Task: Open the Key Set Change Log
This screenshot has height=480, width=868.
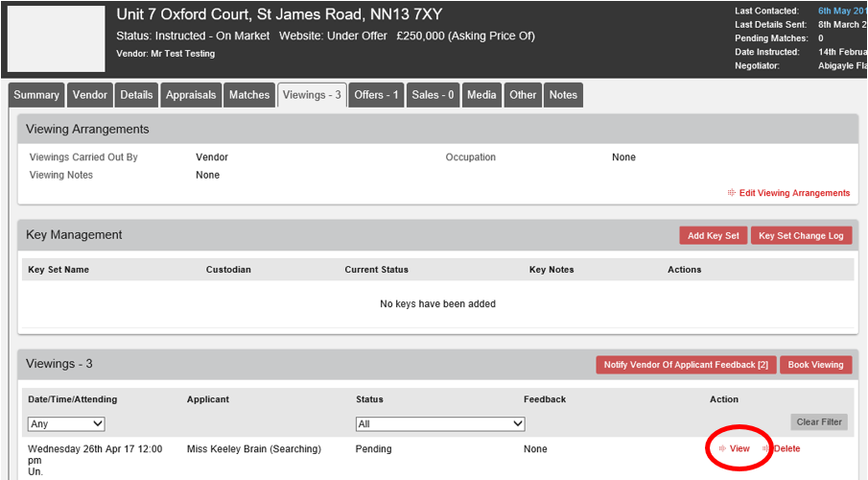Action: 801,235
